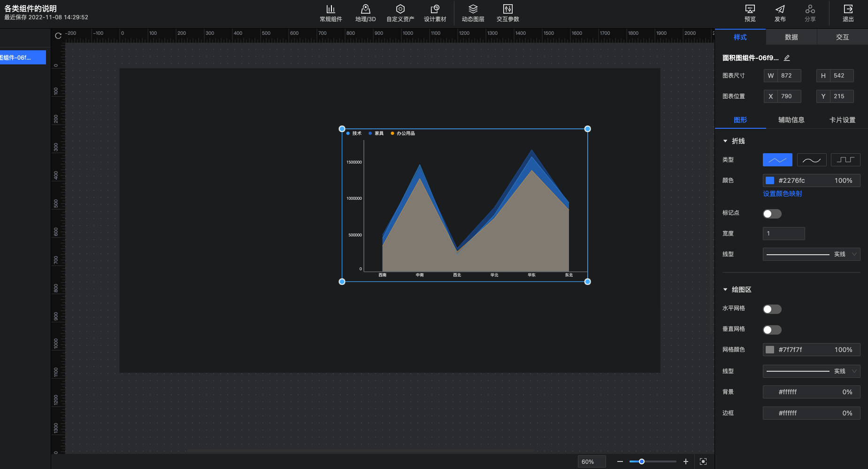Open the 设计素材 menu
The image size is (868, 469).
point(435,13)
